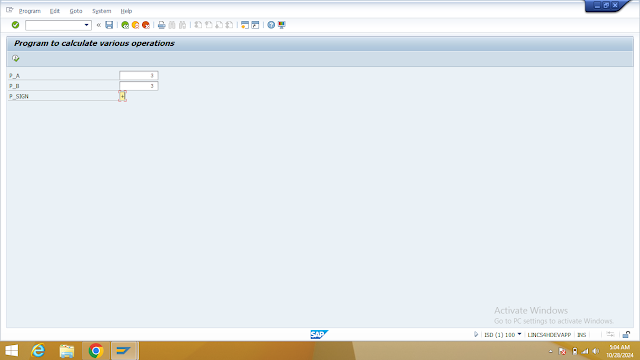Click the Windows Start button
The width and height of the screenshot is (640, 360).
tap(12, 351)
